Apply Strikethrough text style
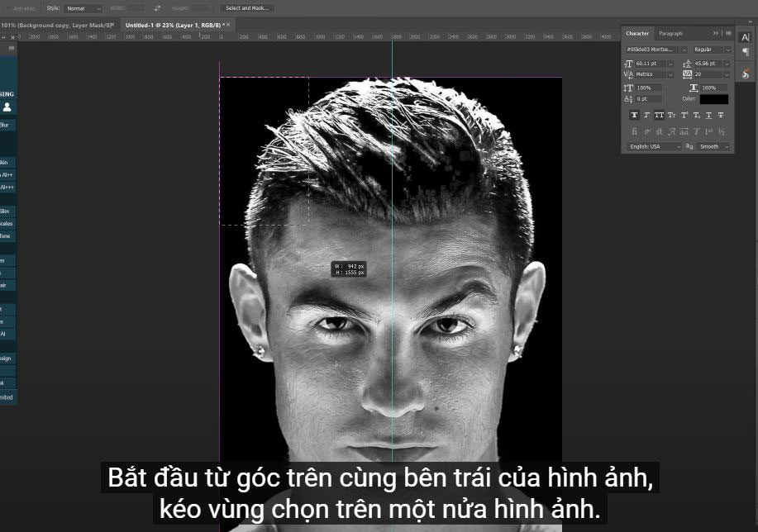 pos(721,115)
